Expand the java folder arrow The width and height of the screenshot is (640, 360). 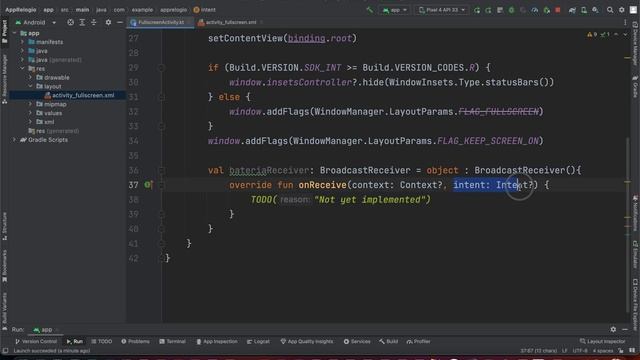(22, 51)
